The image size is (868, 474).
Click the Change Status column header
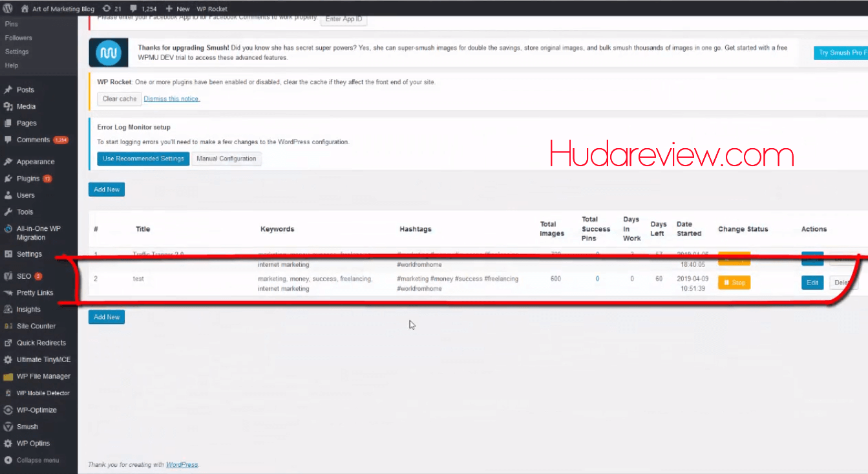point(743,229)
